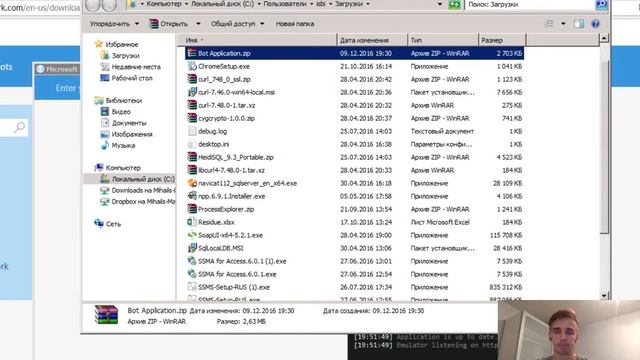The height and width of the screenshot is (360, 640).
Task: Click address bar refresh icon
Action: click(x=454, y=4)
